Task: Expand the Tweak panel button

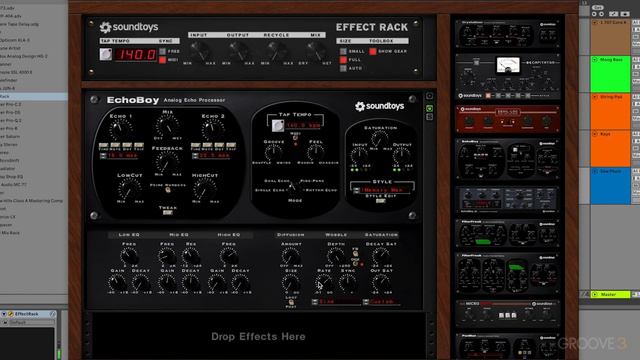Action: coord(167,213)
